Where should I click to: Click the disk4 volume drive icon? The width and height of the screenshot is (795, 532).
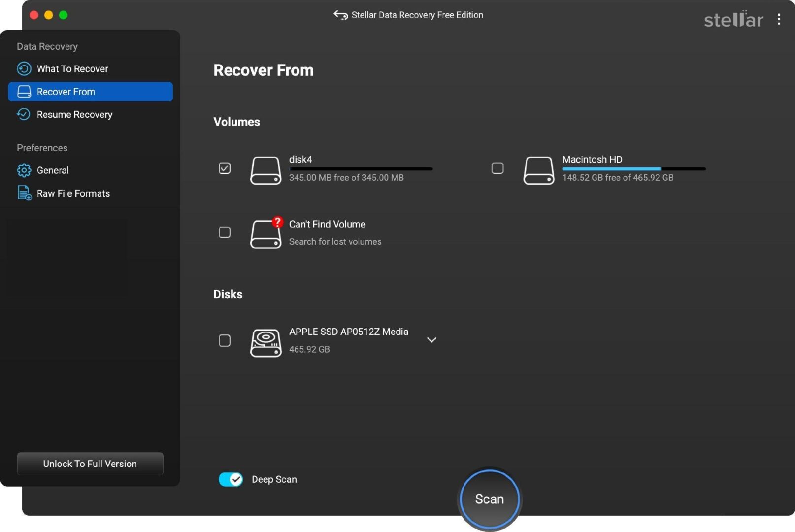pos(265,170)
